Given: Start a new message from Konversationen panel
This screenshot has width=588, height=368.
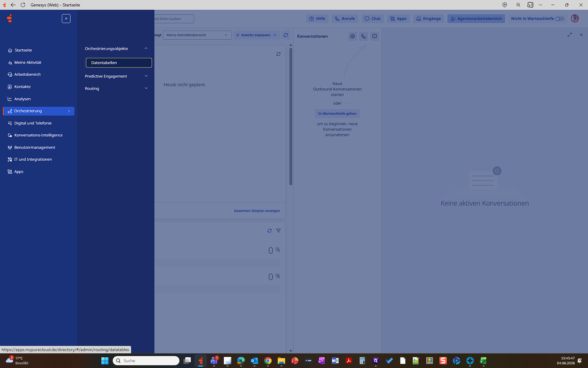Looking at the screenshot, I should [x=375, y=36].
